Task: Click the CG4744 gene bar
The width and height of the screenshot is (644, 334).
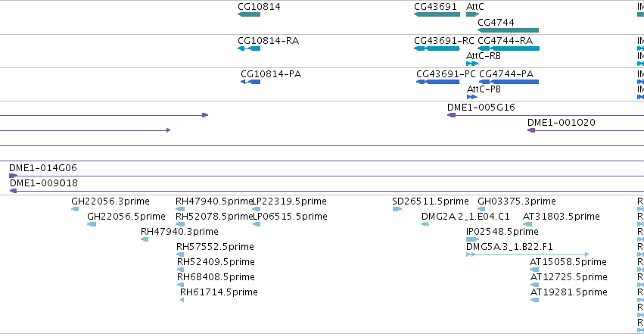Action: click(508, 30)
